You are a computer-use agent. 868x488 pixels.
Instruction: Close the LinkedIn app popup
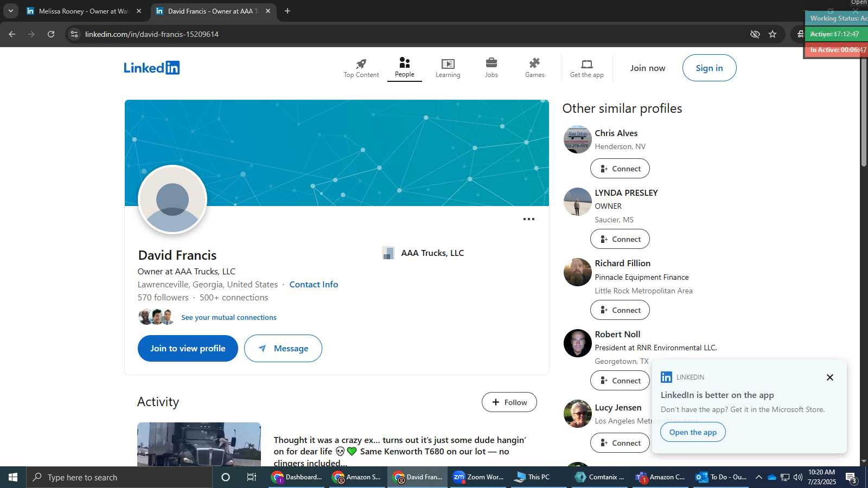coord(829,377)
